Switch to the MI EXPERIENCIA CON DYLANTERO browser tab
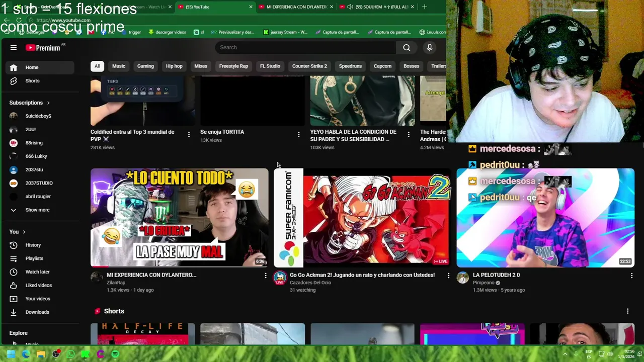 tap(296, 7)
